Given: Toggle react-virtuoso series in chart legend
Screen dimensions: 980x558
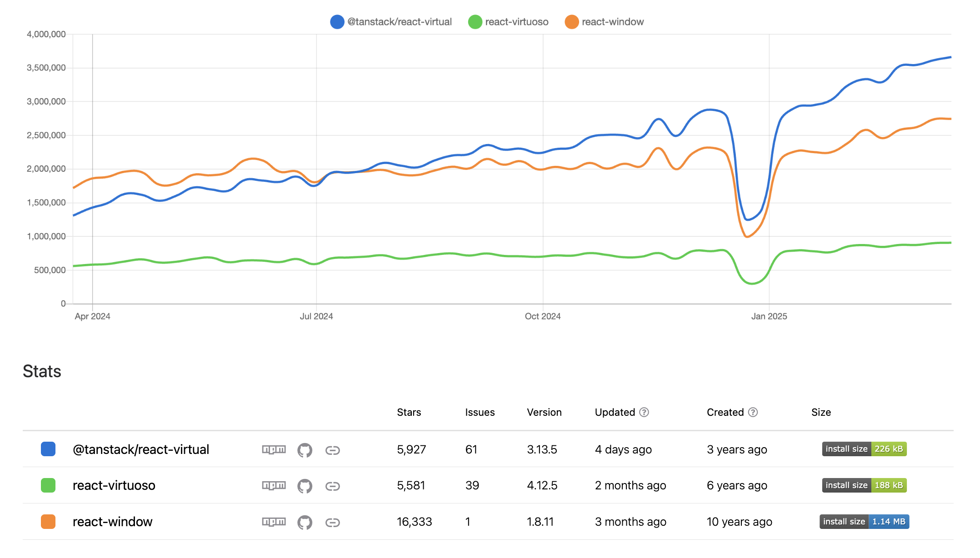Looking at the screenshot, I should [x=508, y=22].
